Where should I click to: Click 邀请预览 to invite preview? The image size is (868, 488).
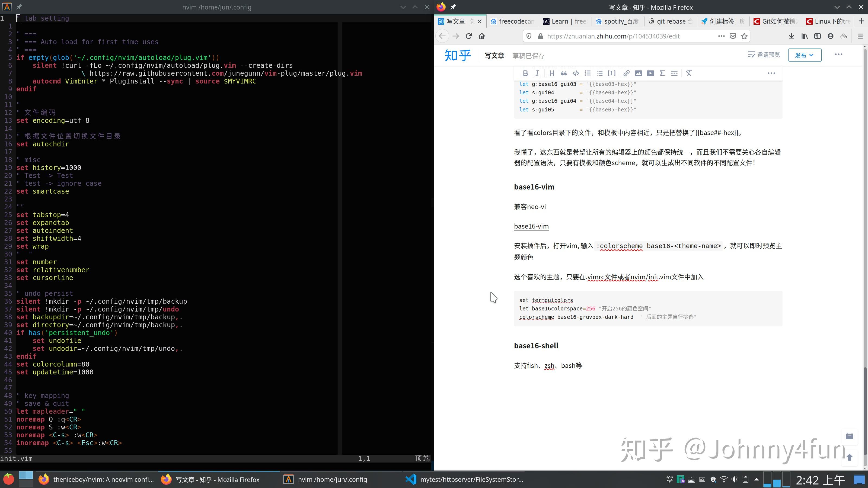coord(764,54)
